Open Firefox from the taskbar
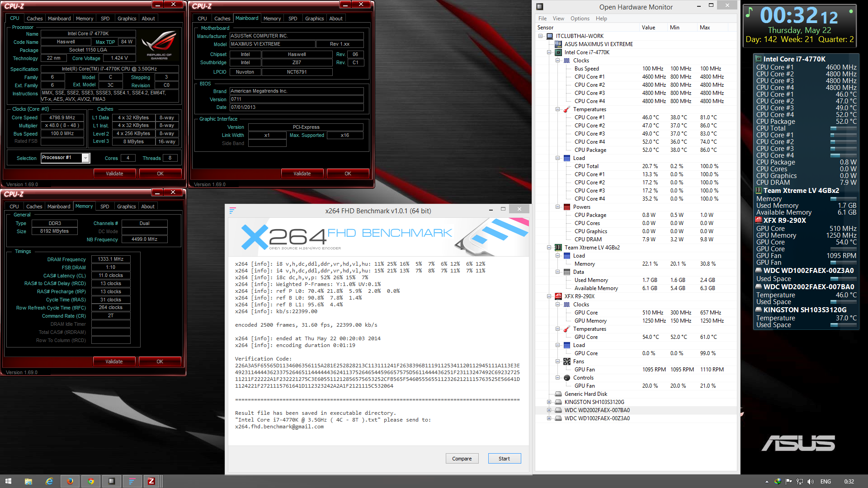The width and height of the screenshot is (868, 488). 70,481
